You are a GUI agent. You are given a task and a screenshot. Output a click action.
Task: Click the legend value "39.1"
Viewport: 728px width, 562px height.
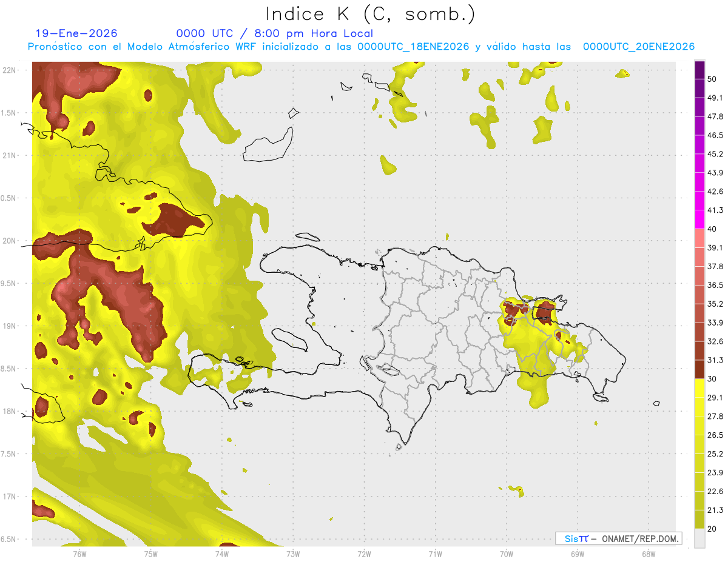click(715, 247)
